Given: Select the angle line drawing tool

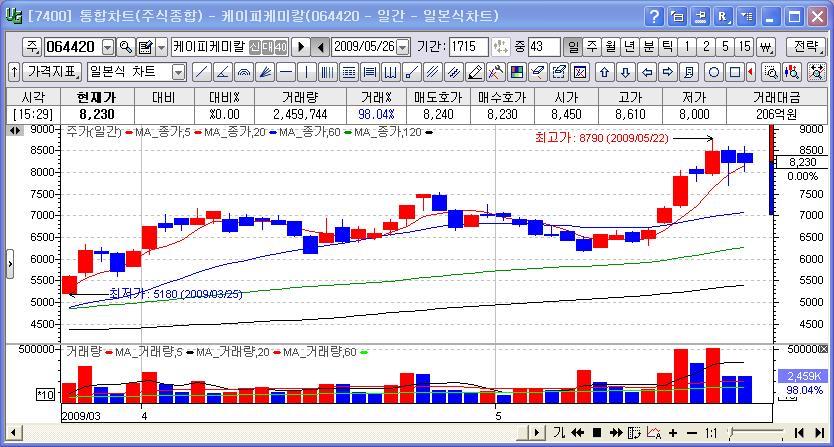Looking at the screenshot, I should pos(222,72).
